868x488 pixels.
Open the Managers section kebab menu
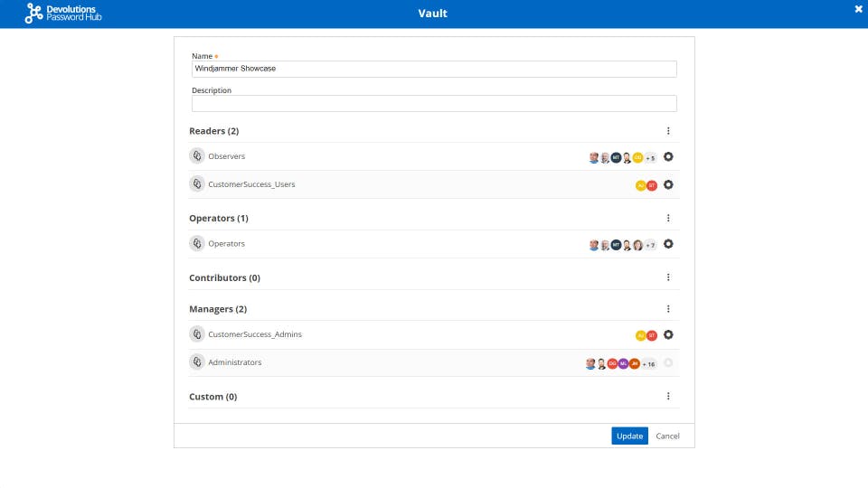668,309
